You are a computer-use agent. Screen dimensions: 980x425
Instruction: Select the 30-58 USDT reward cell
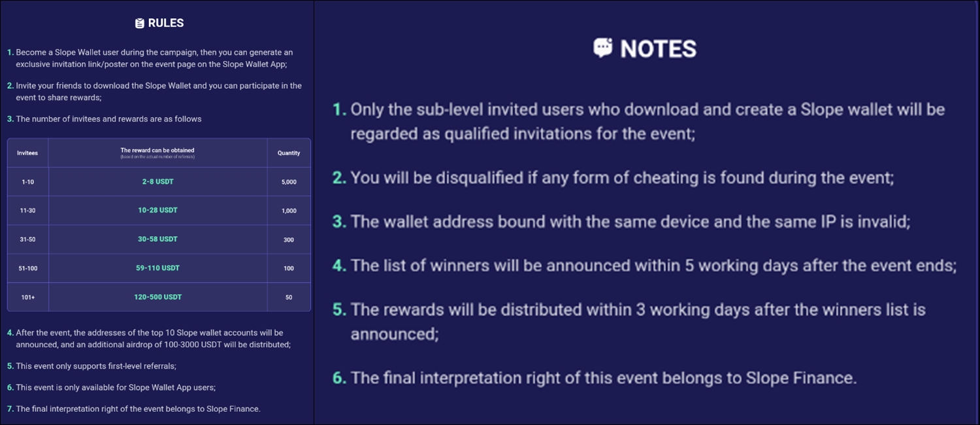157,239
